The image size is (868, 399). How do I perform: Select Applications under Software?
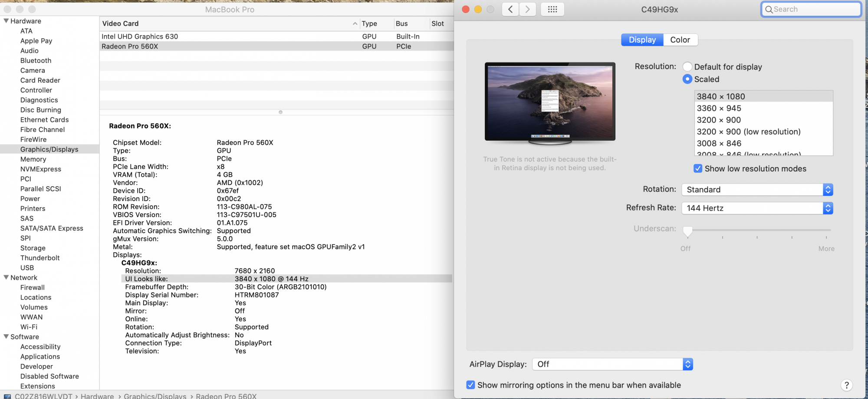[x=40, y=356]
